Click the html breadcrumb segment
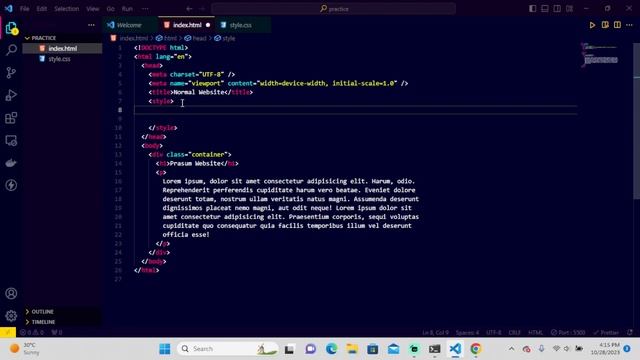Image resolution: width=640 pixels, height=360 pixels. click(x=170, y=38)
